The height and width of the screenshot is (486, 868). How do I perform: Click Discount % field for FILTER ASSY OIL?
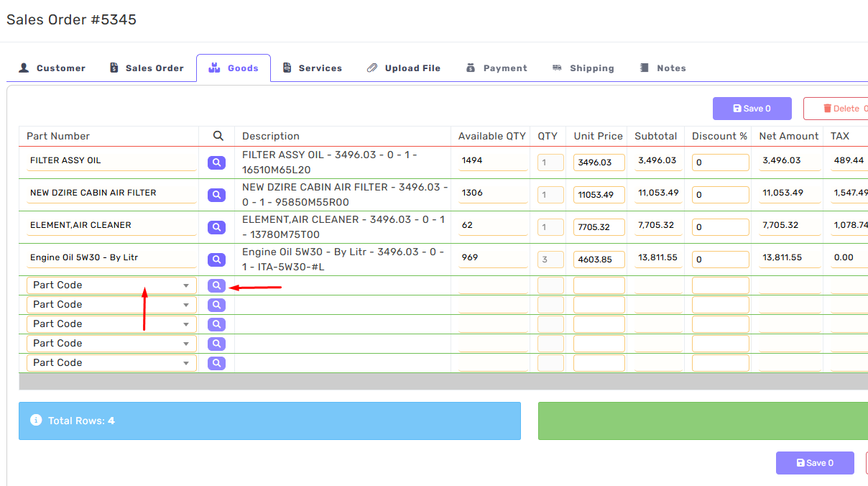[x=720, y=162]
